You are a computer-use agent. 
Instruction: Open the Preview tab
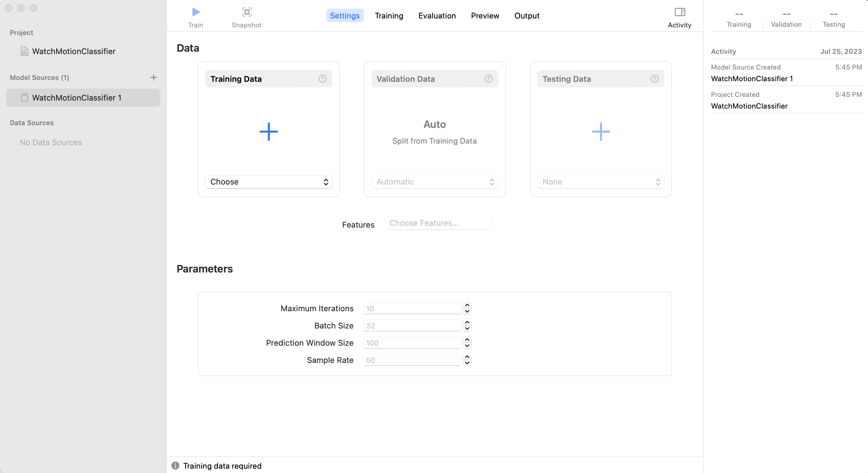[x=485, y=16]
